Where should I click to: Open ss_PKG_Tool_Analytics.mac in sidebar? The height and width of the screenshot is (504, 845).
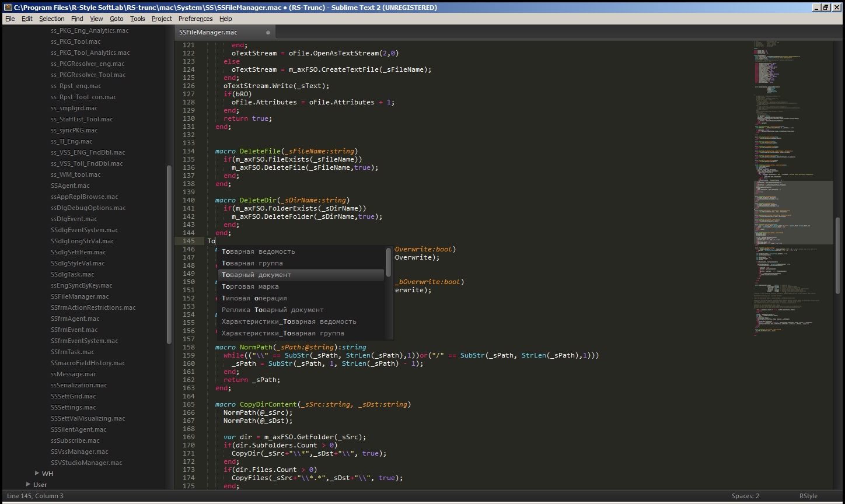click(90, 52)
